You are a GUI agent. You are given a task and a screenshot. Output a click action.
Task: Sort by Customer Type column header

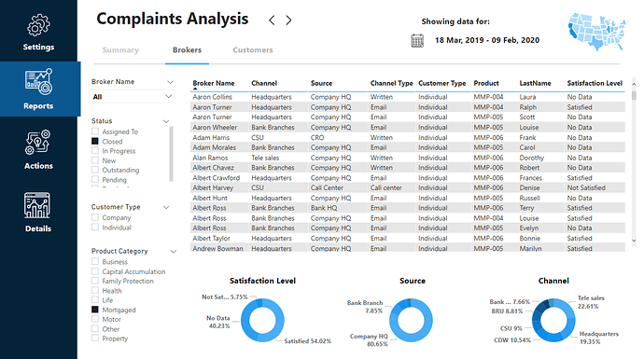441,83
